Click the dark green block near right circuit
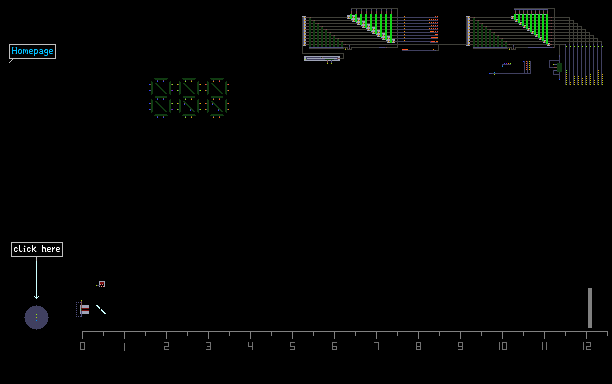Viewport: 612px width, 384px height. [559, 68]
